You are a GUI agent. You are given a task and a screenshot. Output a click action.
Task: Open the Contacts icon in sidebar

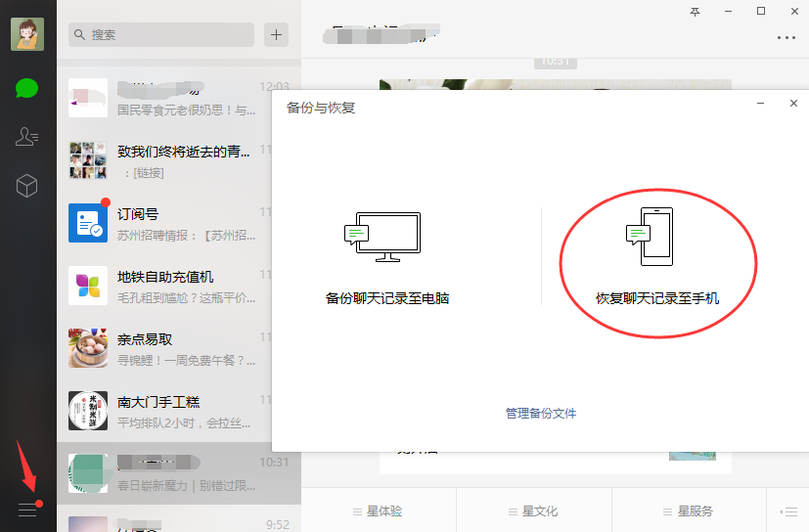pos(26,137)
